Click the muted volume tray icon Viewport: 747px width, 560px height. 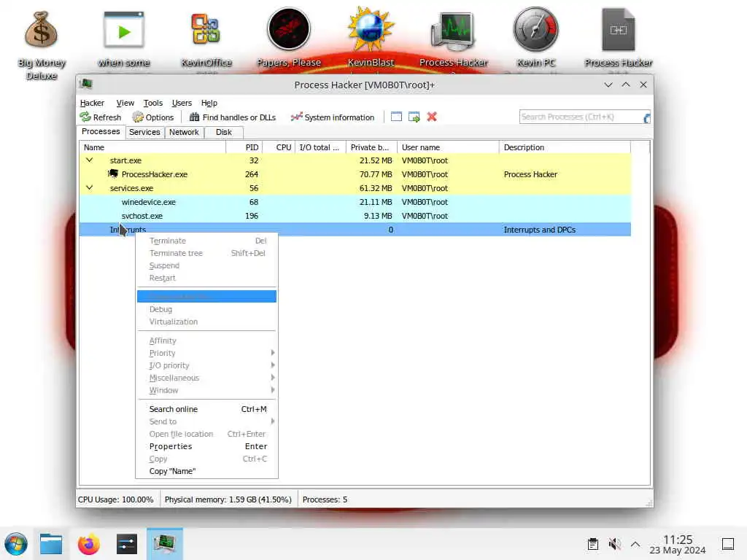[614, 544]
